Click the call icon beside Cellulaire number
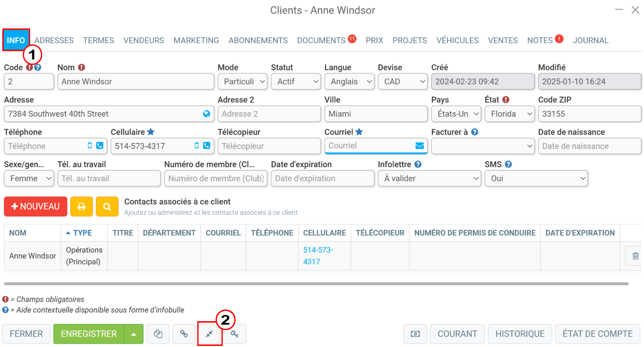Image resolution: width=644 pixels, height=347 pixels. pyautogui.click(x=207, y=146)
